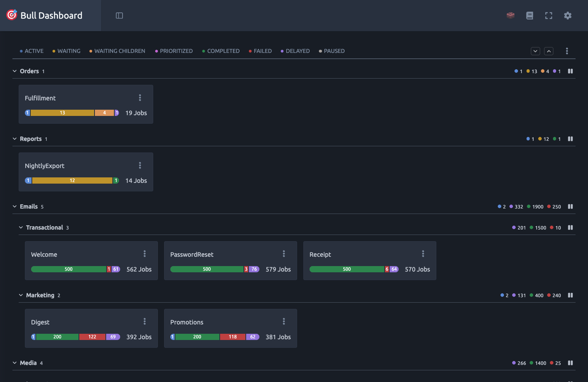Open the documentation book icon
Image resolution: width=588 pixels, height=382 pixels.
click(x=530, y=16)
